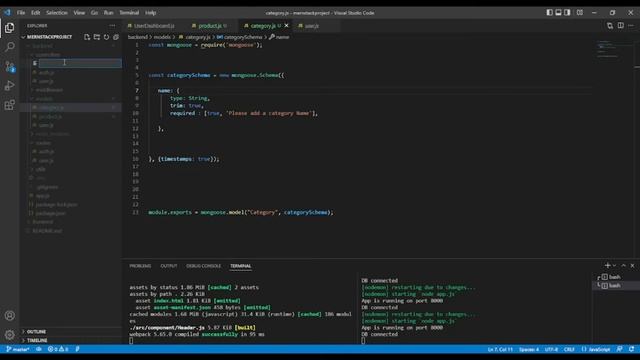640x360 pixels.
Task: Open the Run and Debug view
Action: 9,86
